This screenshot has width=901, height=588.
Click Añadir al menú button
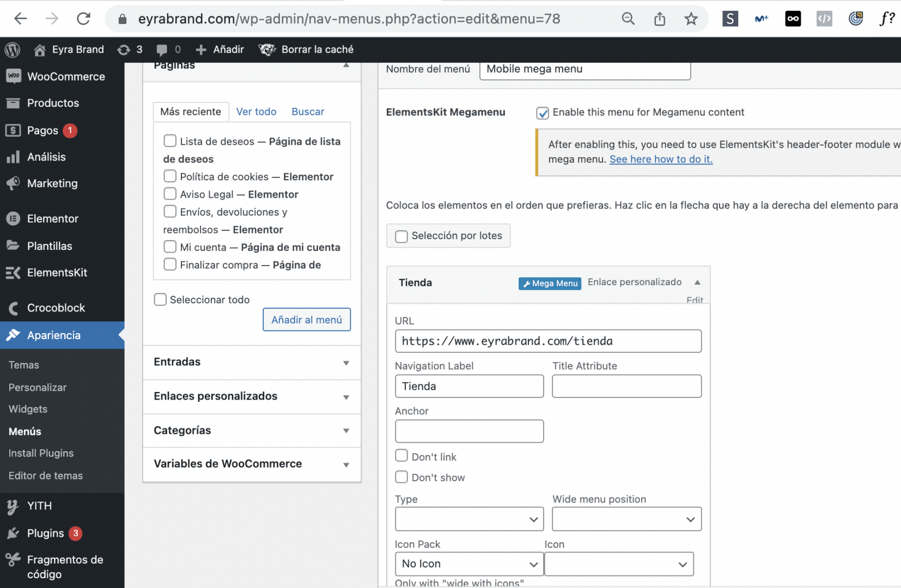(x=307, y=320)
